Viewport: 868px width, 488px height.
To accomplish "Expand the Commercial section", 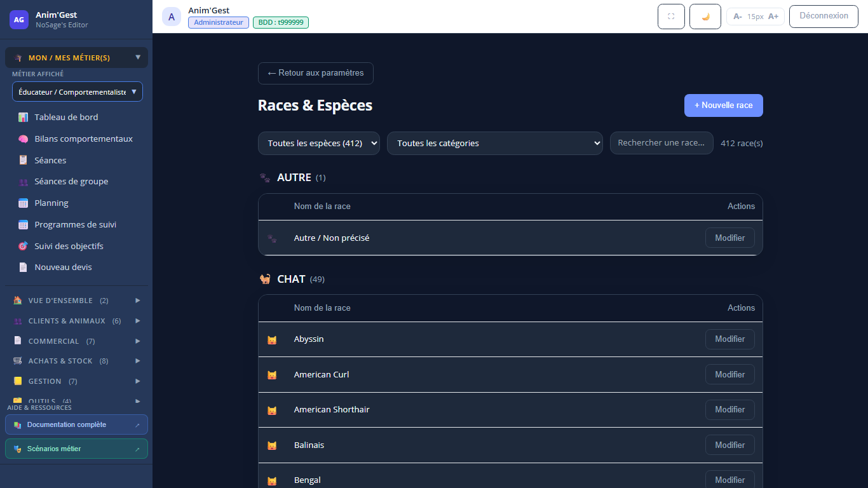I will (x=76, y=341).
